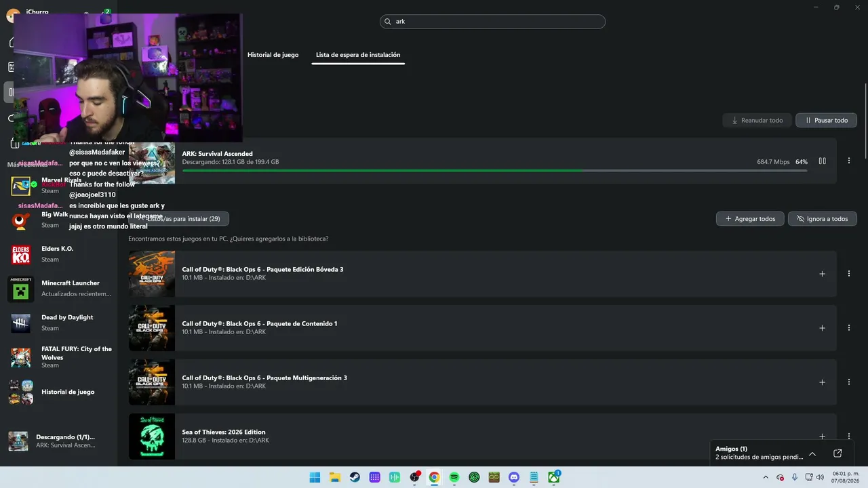Switch to the Historial de juego tab
The height and width of the screenshot is (488, 868).
(x=273, y=55)
